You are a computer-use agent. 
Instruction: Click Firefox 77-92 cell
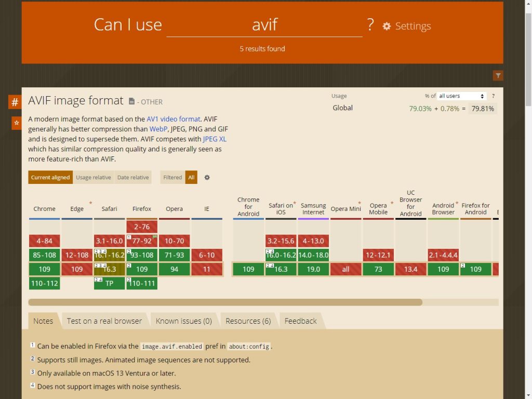142,241
